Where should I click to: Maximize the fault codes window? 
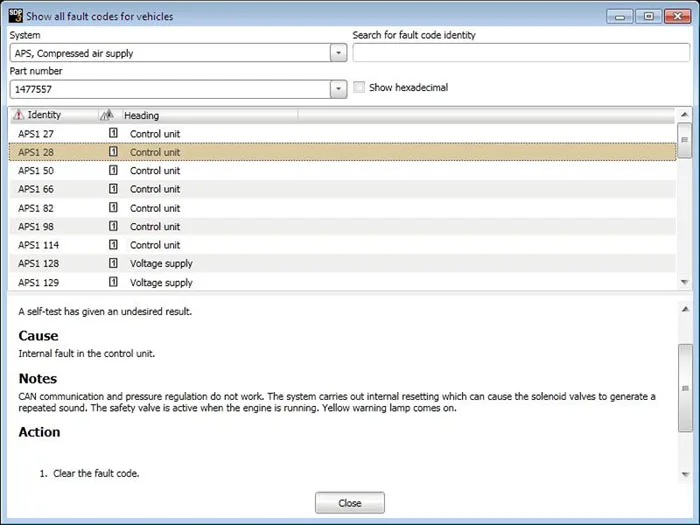tap(649, 17)
